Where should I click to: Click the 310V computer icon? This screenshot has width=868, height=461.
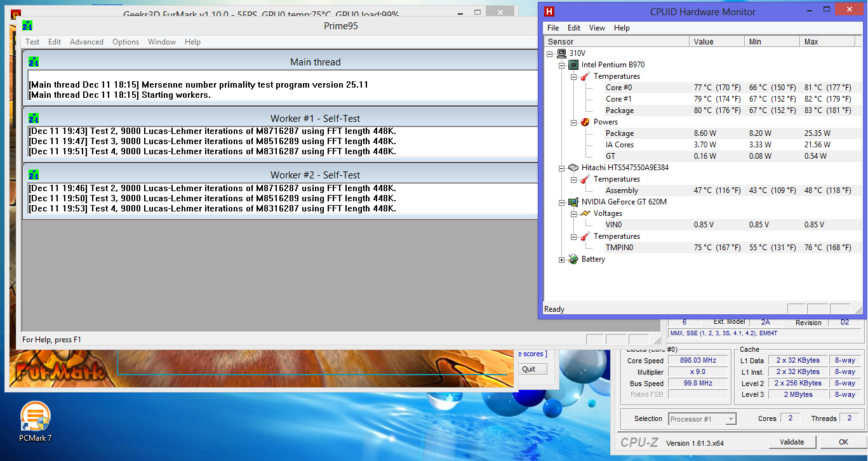tap(561, 53)
